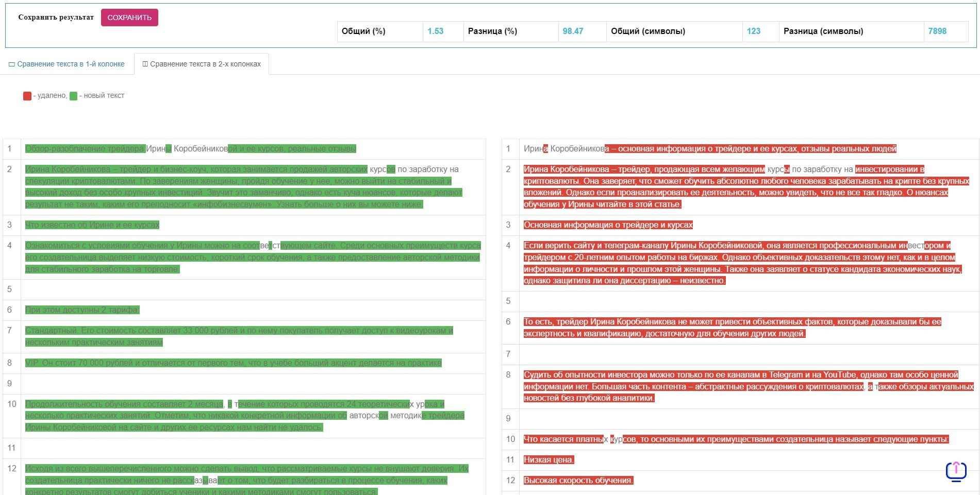980x495 pixels.
Task: Click left paragraph starting Ирина Коробейникова – трейдер и бизнес-коуч
Action: [x=244, y=187]
